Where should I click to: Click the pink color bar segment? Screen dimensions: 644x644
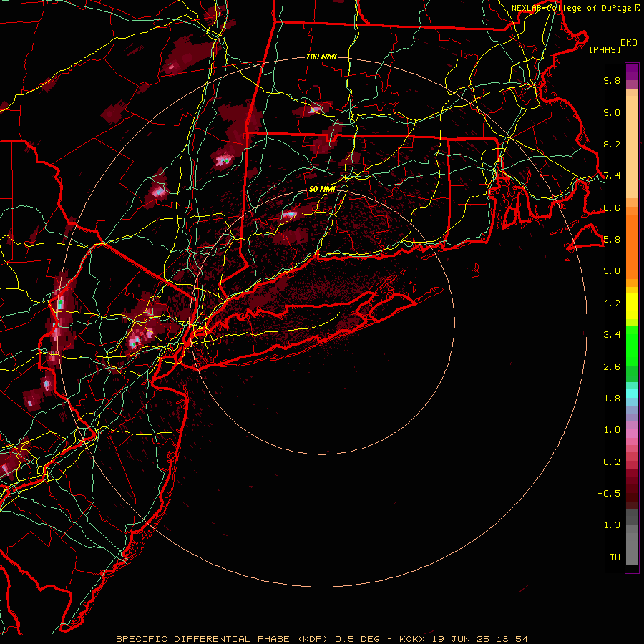coord(632,434)
